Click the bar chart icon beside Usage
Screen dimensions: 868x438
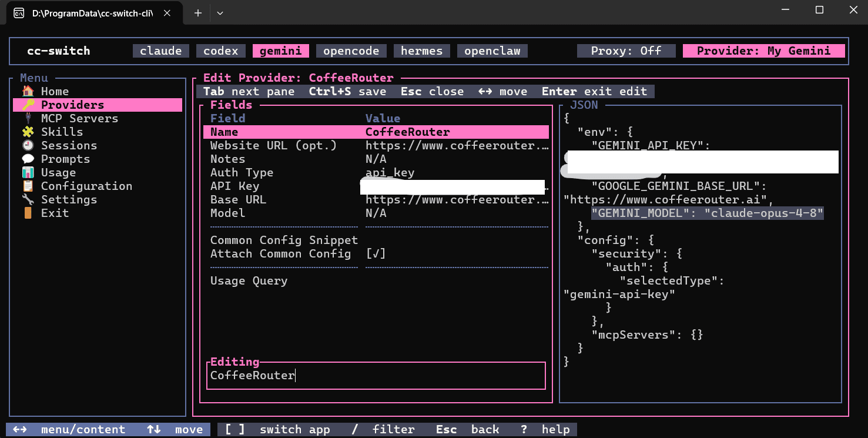click(x=28, y=172)
